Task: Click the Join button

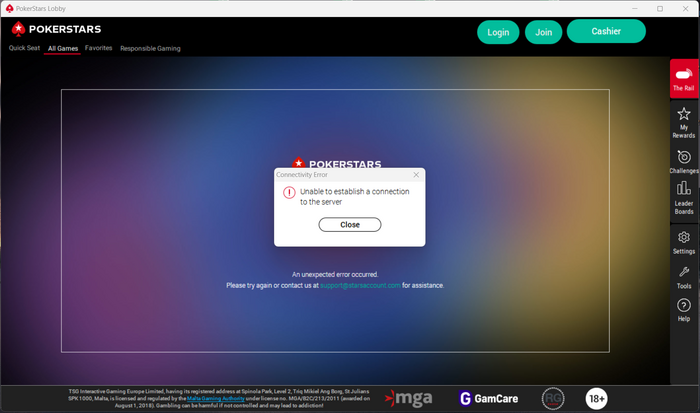Action: [543, 32]
